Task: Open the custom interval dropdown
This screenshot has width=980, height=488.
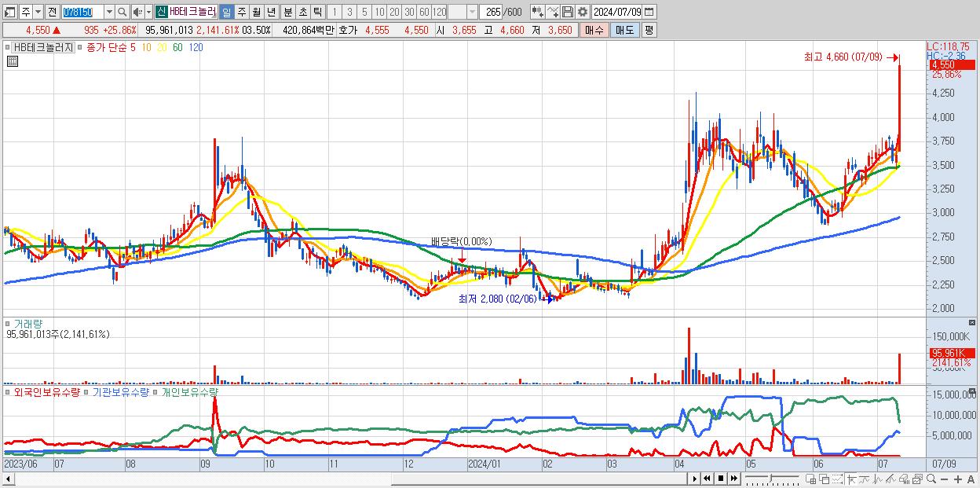Action: click(472, 12)
